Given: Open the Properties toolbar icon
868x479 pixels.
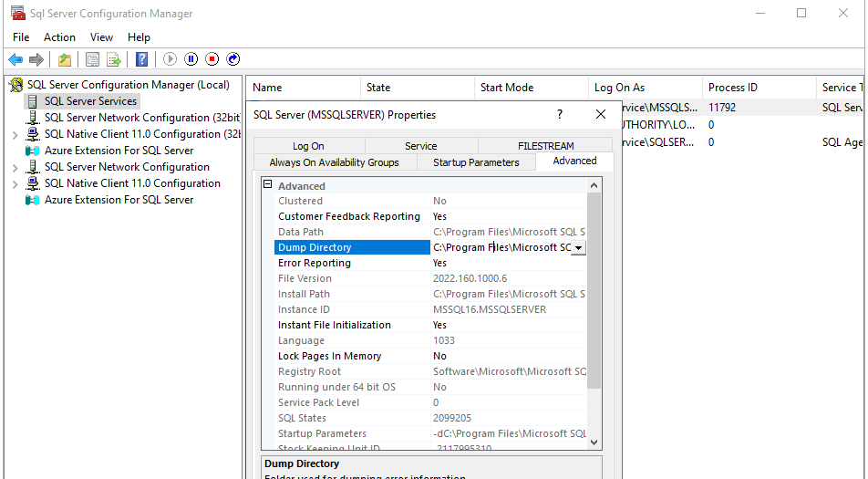Looking at the screenshot, I should coord(92,59).
